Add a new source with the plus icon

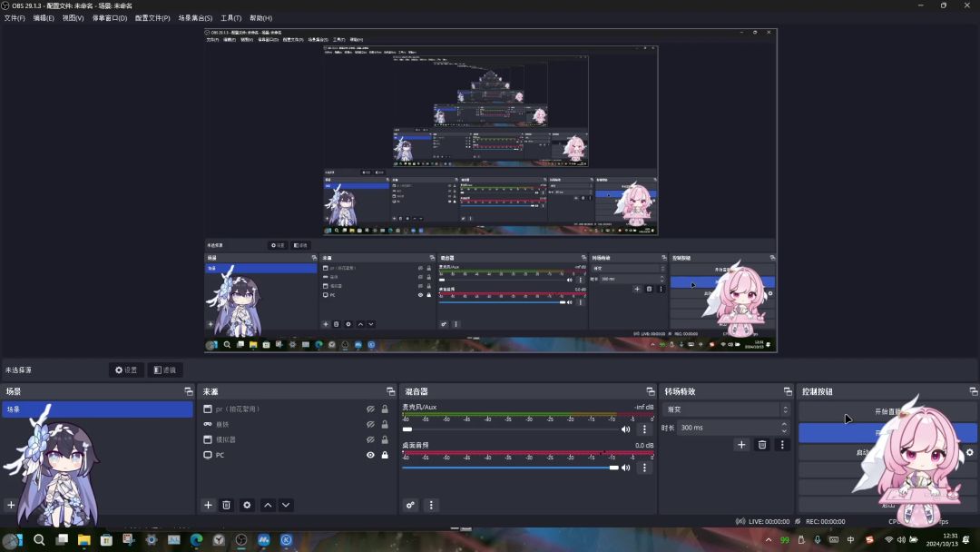[x=208, y=505]
